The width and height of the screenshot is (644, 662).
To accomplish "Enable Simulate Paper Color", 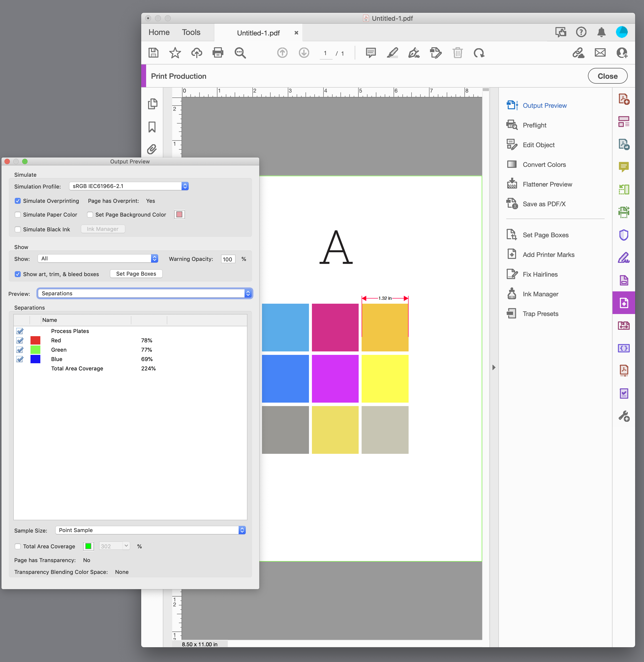I will pyautogui.click(x=18, y=215).
